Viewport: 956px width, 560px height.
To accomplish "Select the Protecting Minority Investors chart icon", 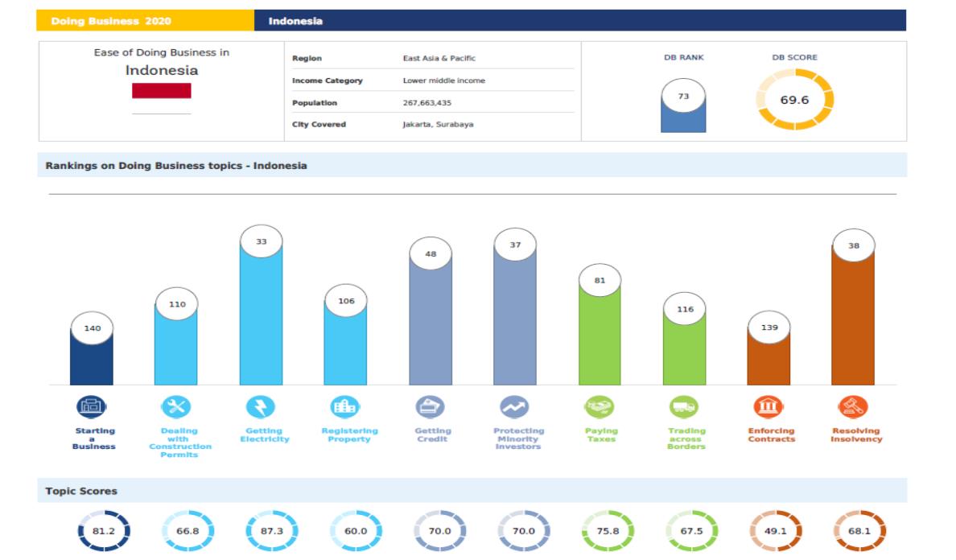I will click(x=515, y=407).
